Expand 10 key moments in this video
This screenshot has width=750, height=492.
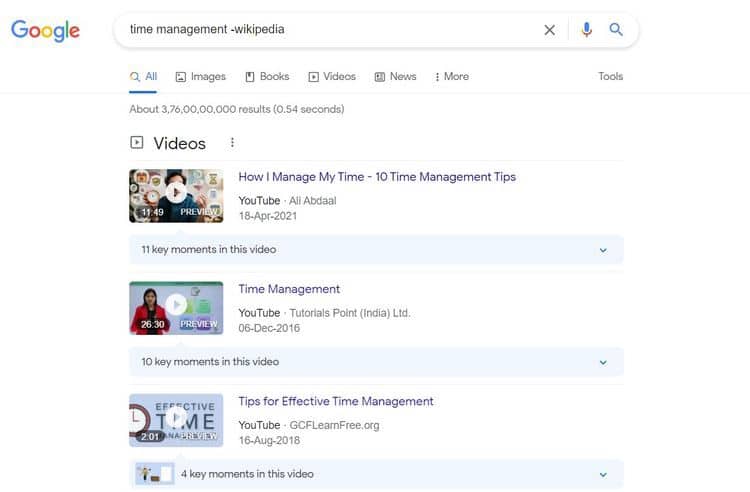point(376,361)
